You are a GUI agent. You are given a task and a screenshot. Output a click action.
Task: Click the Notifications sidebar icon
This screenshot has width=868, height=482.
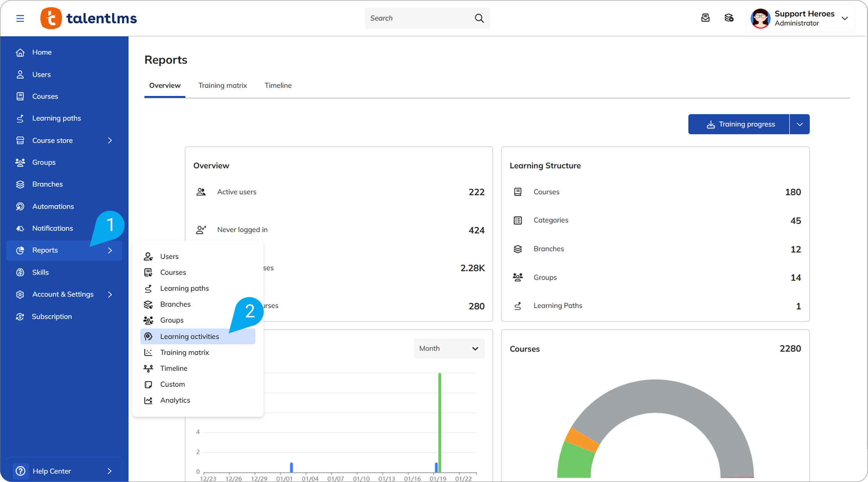[20, 228]
